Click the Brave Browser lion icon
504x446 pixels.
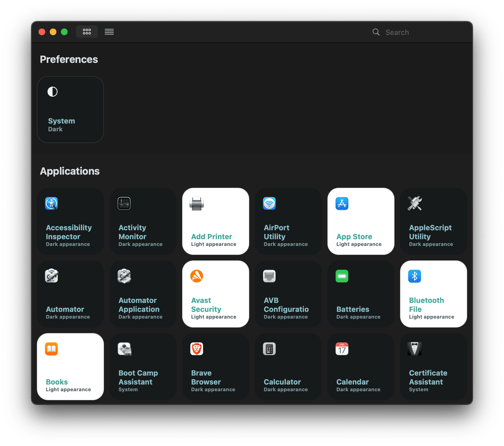197,349
